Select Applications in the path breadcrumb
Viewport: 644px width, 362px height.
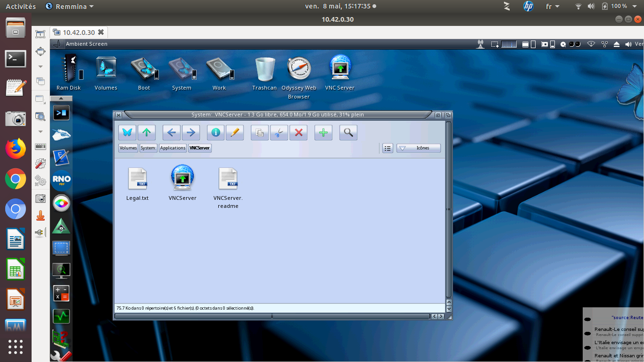173,148
